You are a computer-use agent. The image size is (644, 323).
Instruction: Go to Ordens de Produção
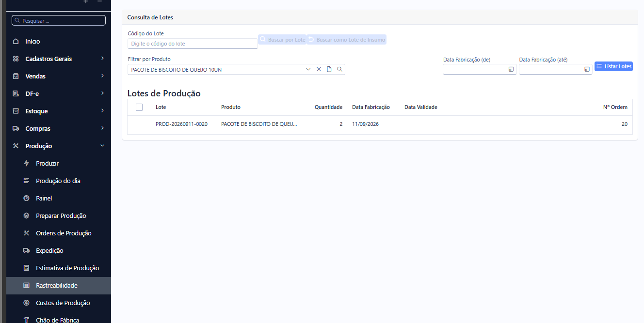(59, 233)
